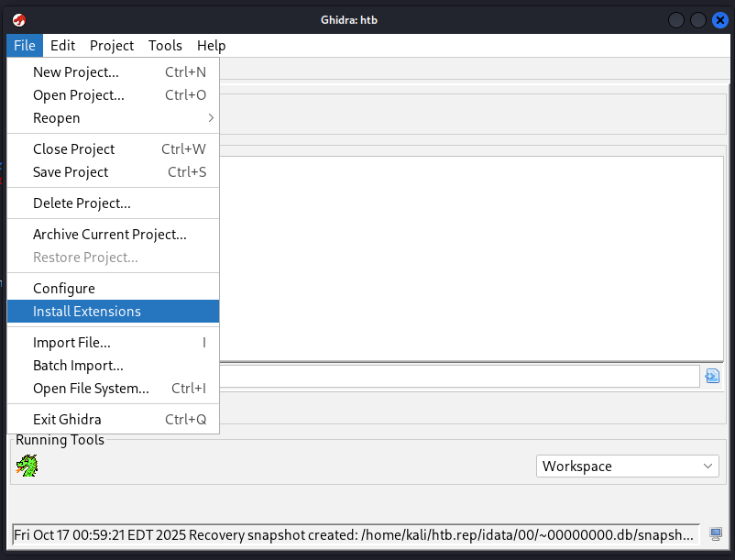Select Archive Current Project

point(110,235)
